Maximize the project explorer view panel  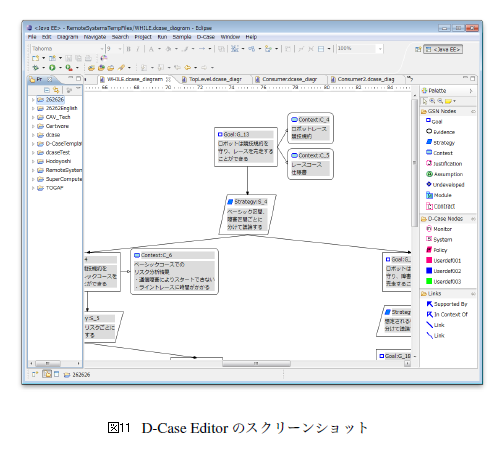click(x=78, y=79)
